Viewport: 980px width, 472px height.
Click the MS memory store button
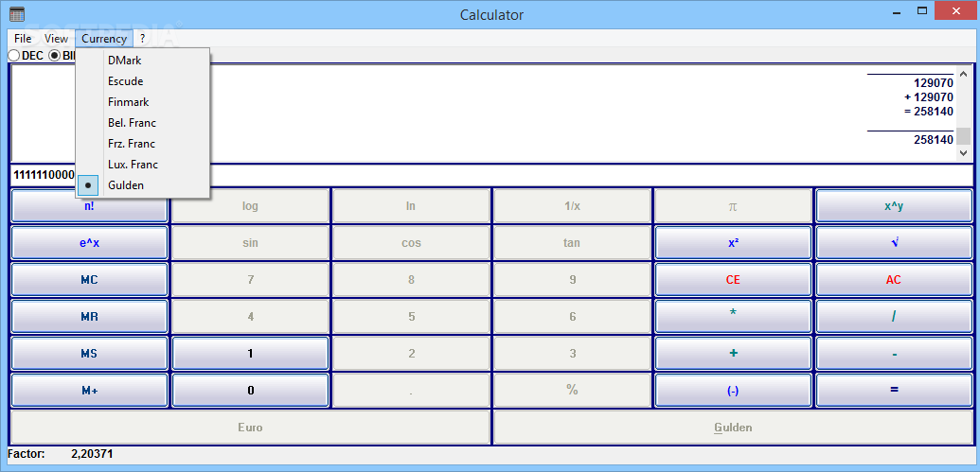89,354
